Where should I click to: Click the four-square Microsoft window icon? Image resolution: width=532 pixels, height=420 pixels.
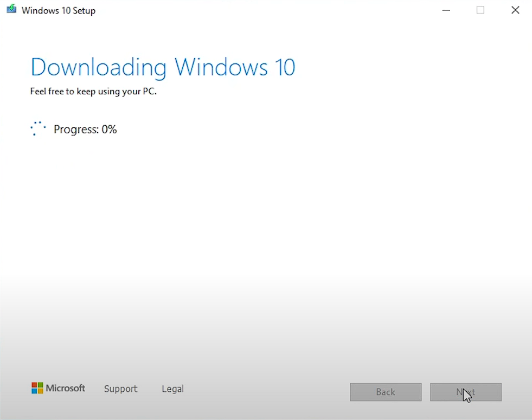click(x=37, y=387)
